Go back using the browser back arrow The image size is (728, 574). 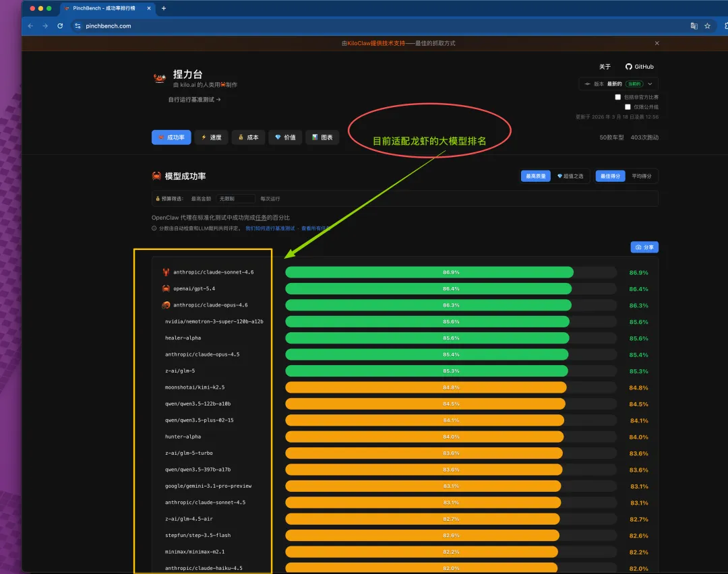30,26
